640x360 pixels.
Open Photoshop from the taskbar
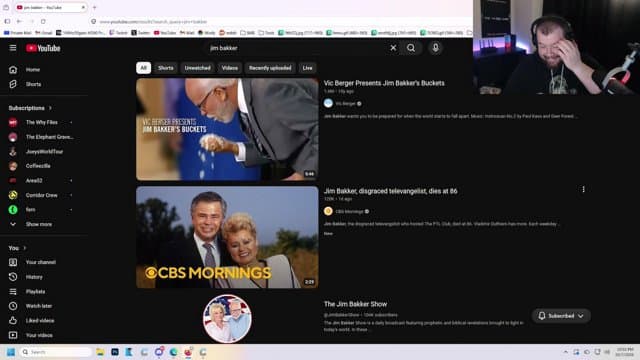(115, 352)
